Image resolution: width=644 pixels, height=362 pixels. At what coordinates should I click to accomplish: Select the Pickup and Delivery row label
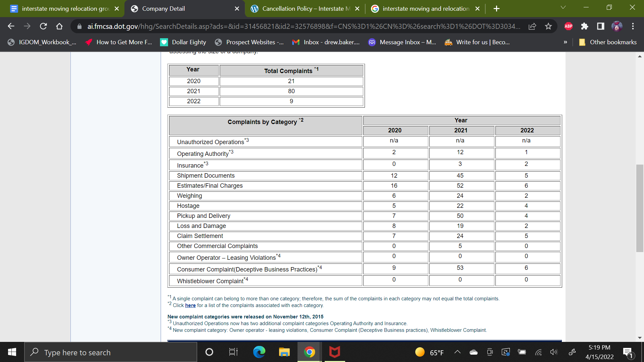coord(204,216)
